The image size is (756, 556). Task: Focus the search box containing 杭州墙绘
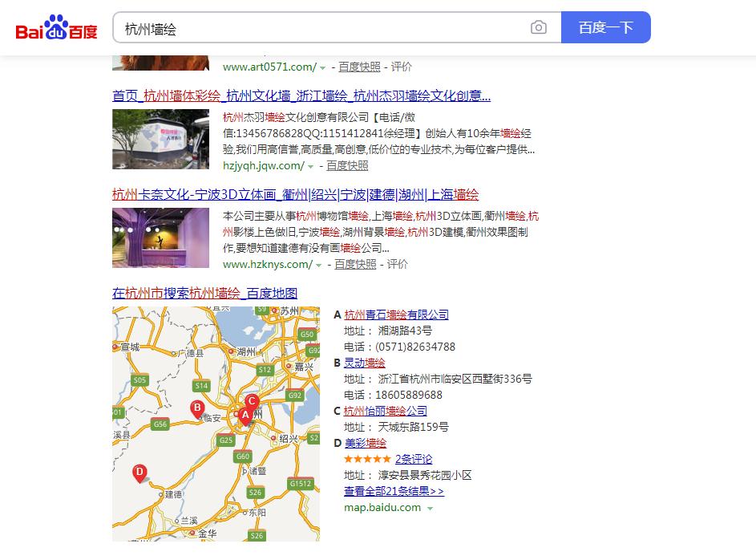click(x=337, y=27)
